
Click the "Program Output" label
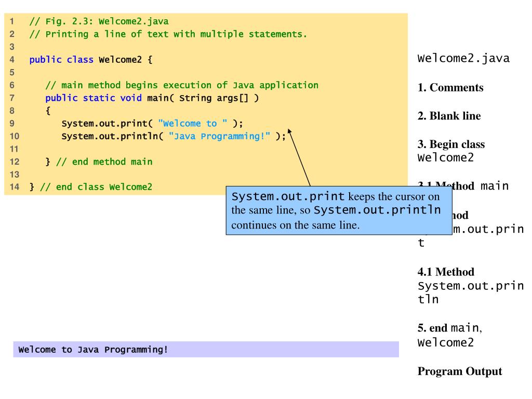pyautogui.click(x=460, y=371)
